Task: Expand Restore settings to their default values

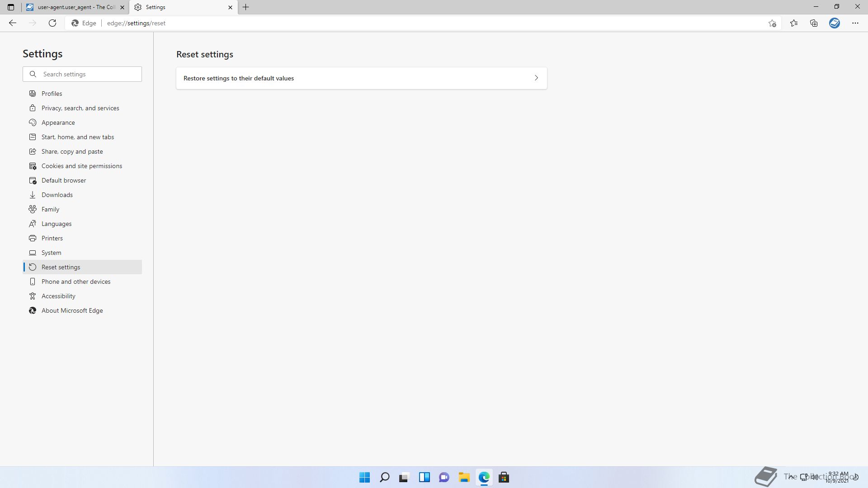Action: pos(361,78)
